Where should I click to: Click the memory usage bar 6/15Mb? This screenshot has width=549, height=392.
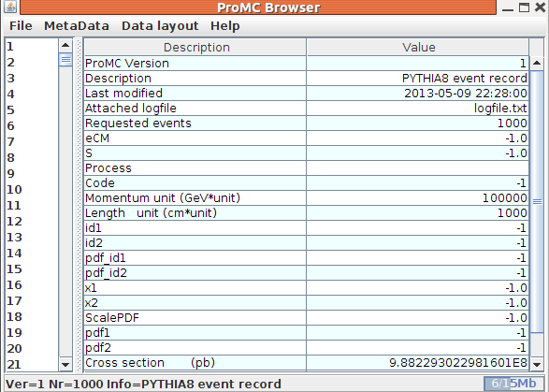click(x=513, y=384)
